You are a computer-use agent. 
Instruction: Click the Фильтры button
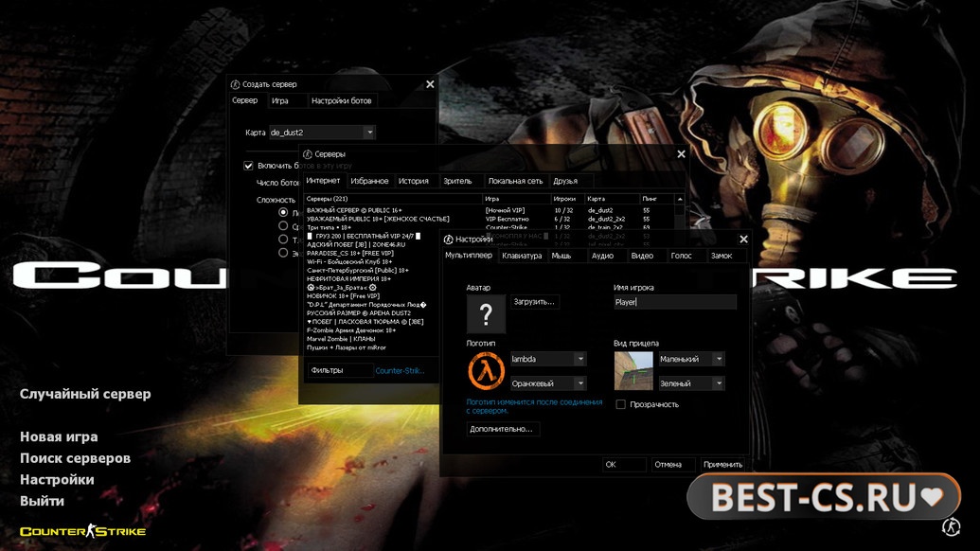click(x=340, y=370)
